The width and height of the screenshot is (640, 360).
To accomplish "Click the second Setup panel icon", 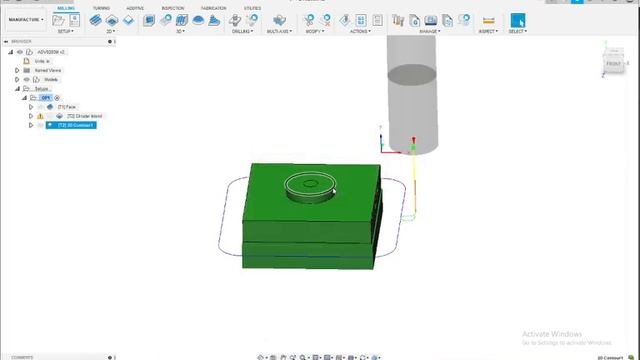I will pos(74,20).
